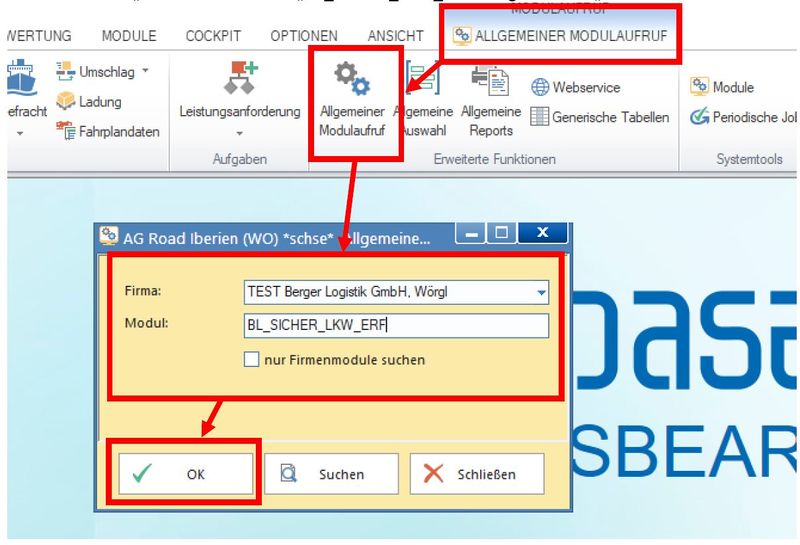Open the Firma company dropdown
Image resolution: width=800 pixels, height=545 pixels.
pyautogui.click(x=396, y=292)
